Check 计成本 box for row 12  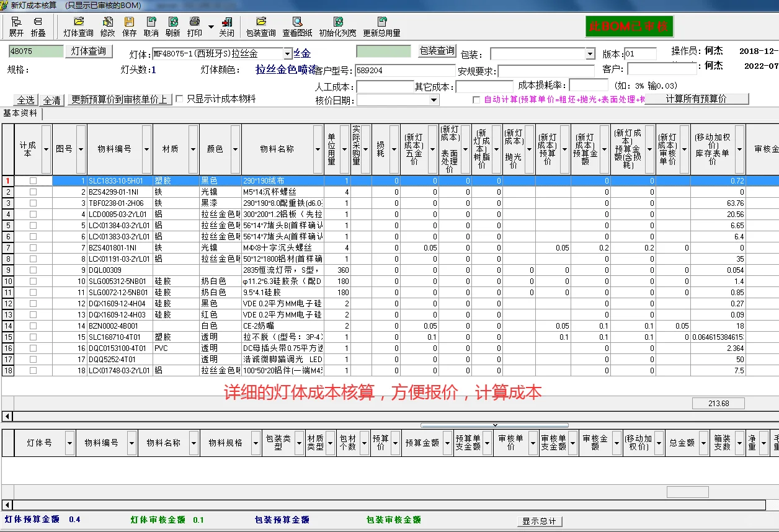[33, 303]
